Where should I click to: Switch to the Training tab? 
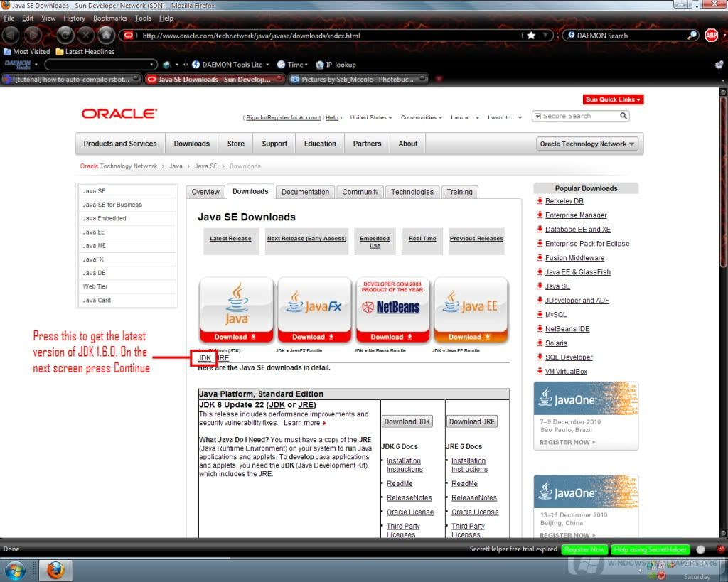pyautogui.click(x=460, y=192)
